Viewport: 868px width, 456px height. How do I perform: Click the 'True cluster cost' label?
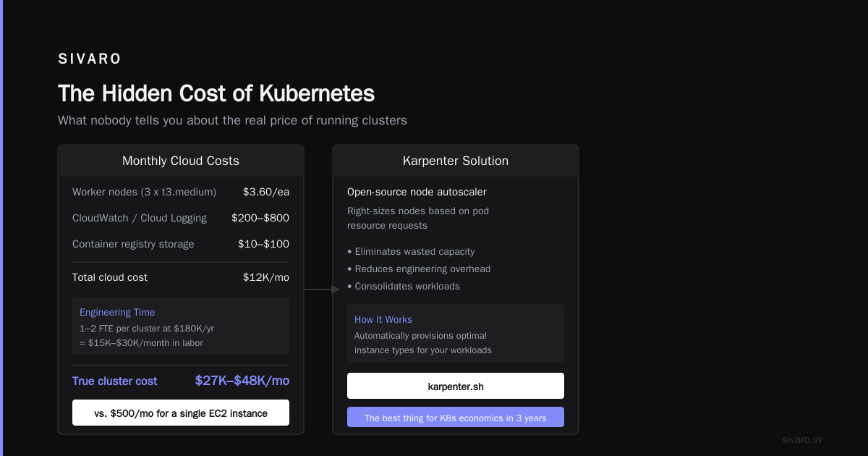coord(115,381)
